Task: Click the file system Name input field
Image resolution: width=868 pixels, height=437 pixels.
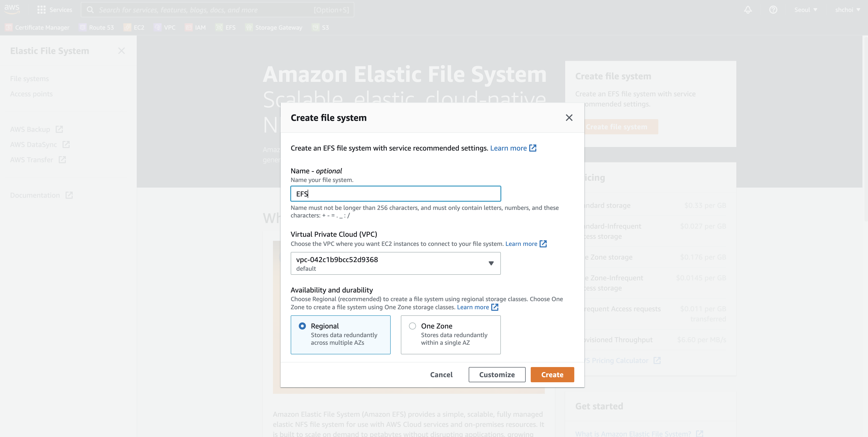Action: click(x=396, y=194)
